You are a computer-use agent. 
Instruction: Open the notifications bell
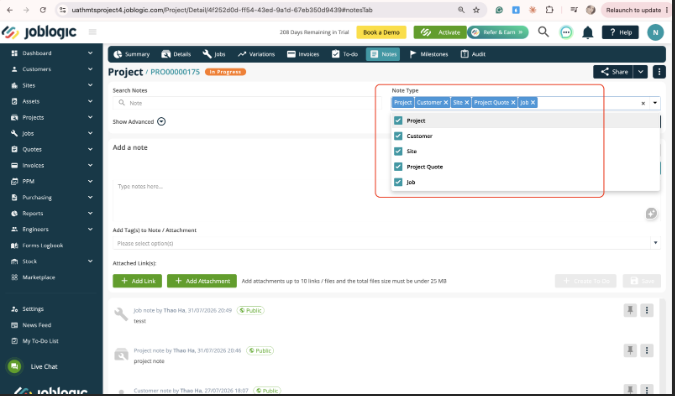tap(588, 32)
